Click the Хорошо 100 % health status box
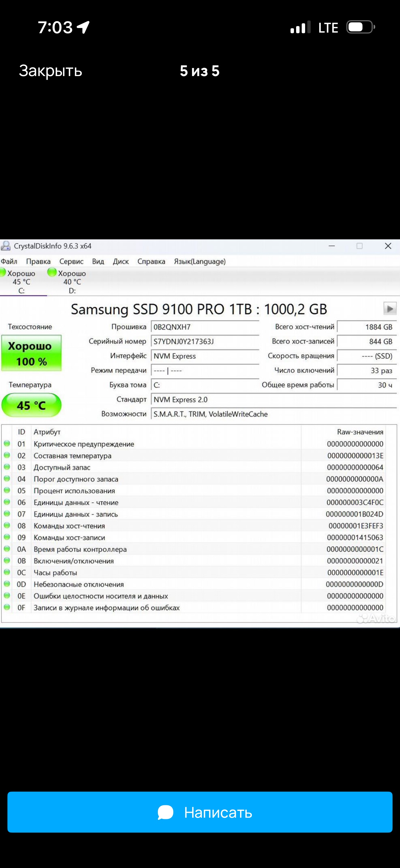 [31, 353]
